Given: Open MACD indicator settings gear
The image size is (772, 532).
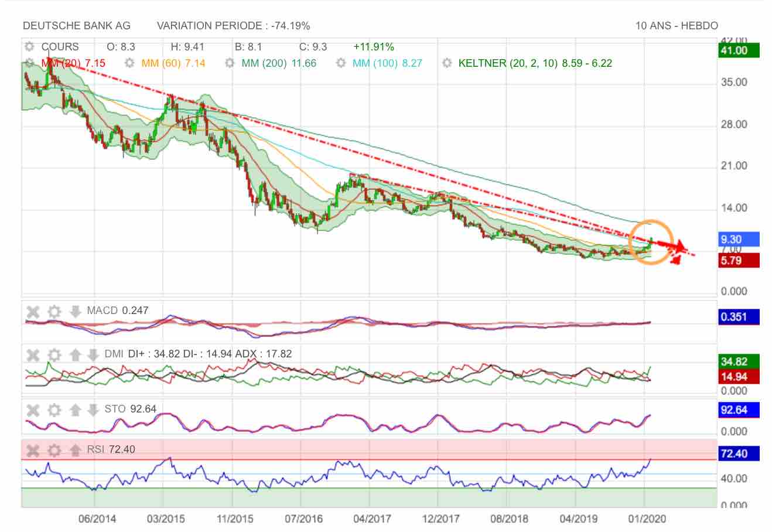Looking at the screenshot, I should [54, 311].
